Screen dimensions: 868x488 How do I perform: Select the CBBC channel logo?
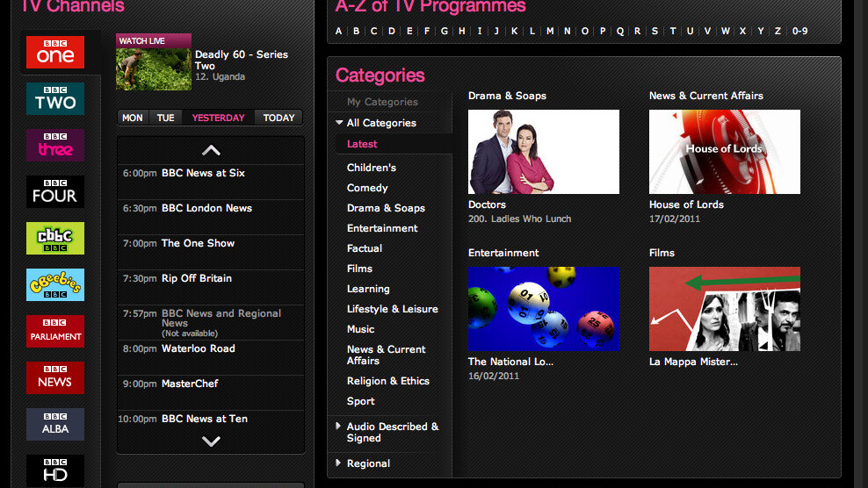tap(55, 238)
